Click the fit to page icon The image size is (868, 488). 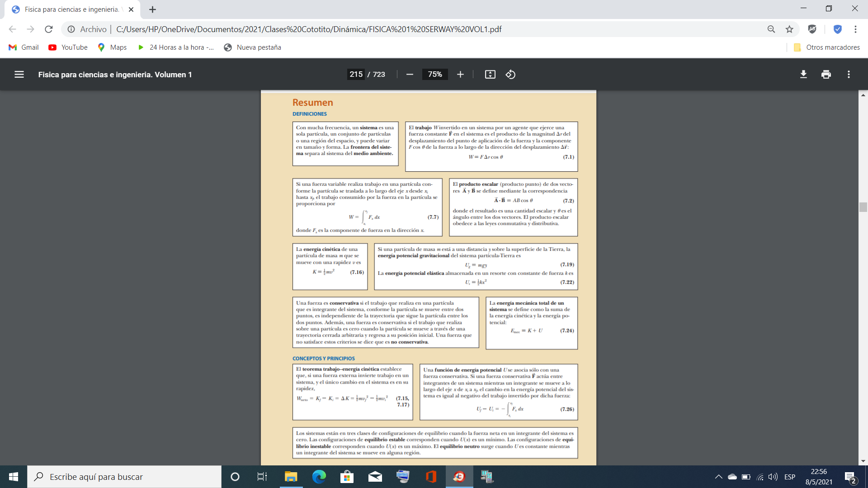click(490, 75)
